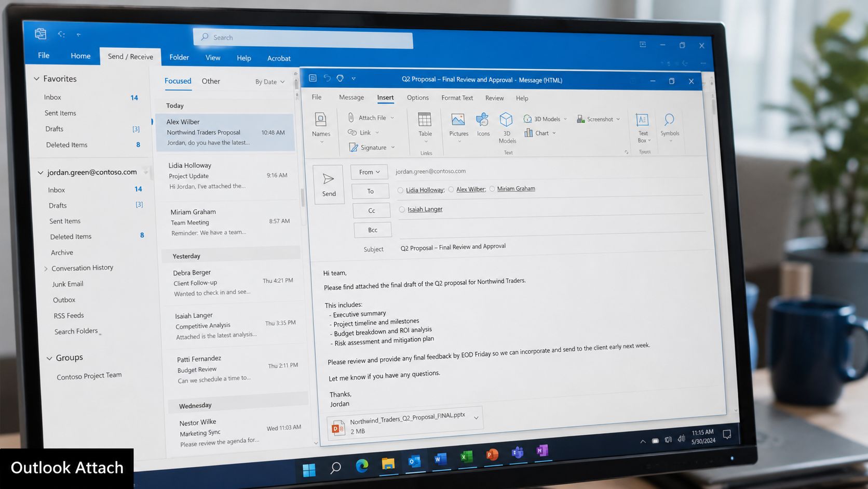The image size is (868, 489).
Task: Insert a Table from the ribbon
Action: pyautogui.click(x=425, y=125)
